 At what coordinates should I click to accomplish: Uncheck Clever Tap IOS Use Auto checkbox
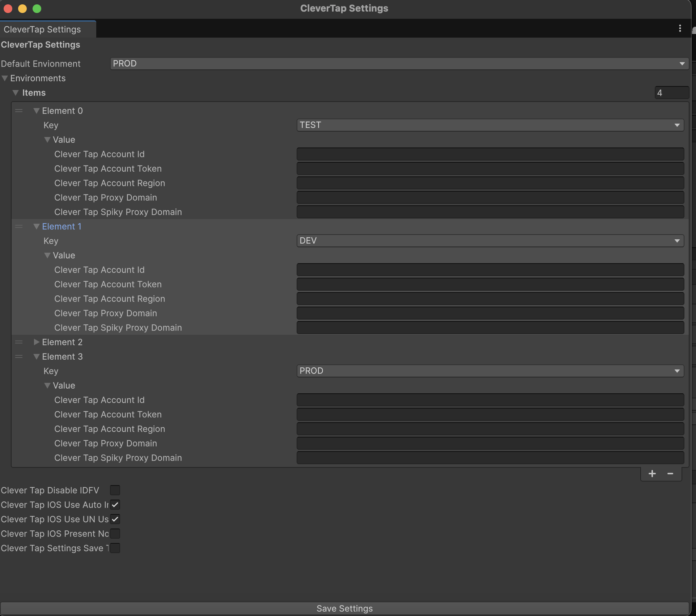[x=115, y=505]
